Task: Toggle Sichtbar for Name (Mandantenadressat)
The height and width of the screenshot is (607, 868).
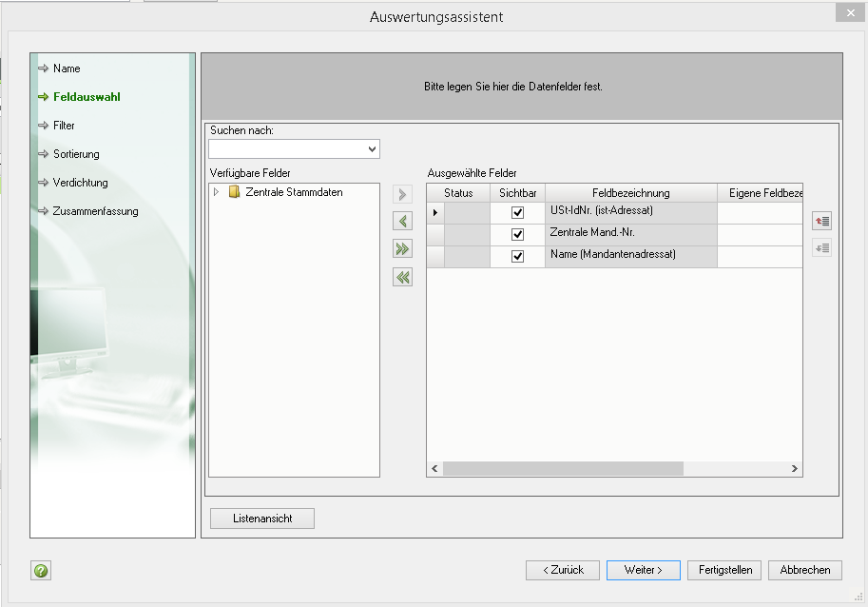Action: coord(517,257)
